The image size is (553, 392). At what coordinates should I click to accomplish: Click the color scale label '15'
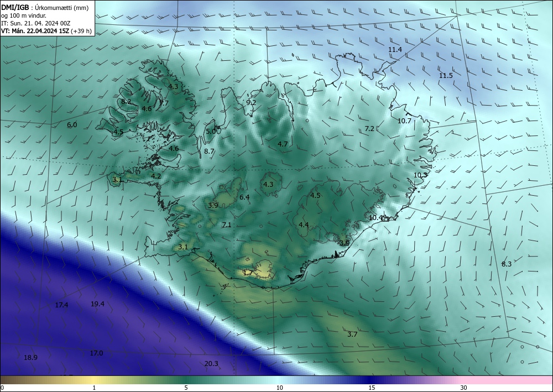pos(372,388)
